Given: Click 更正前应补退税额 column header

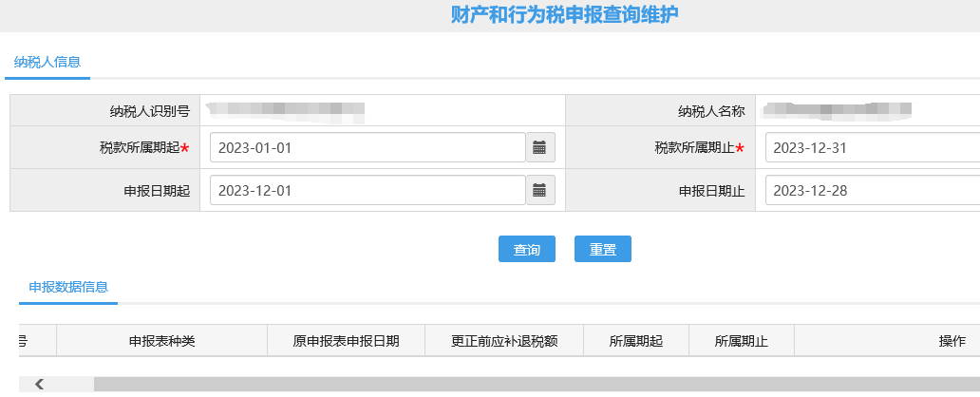Looking at the screenshot, I should [x=504, y=341].
